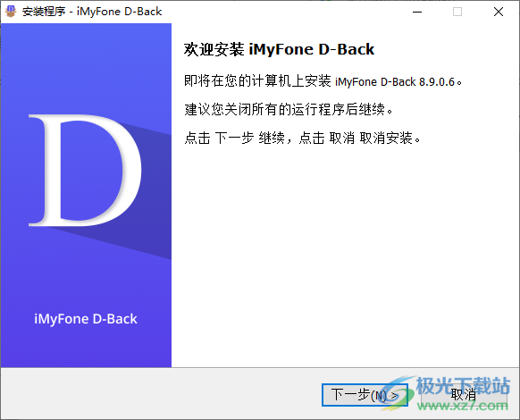Image resolution: width=520 pixels, height=420 pixels.
Task: Click the version text iMyFone D-Back 8.9.0.6
Action: [395, 81]
